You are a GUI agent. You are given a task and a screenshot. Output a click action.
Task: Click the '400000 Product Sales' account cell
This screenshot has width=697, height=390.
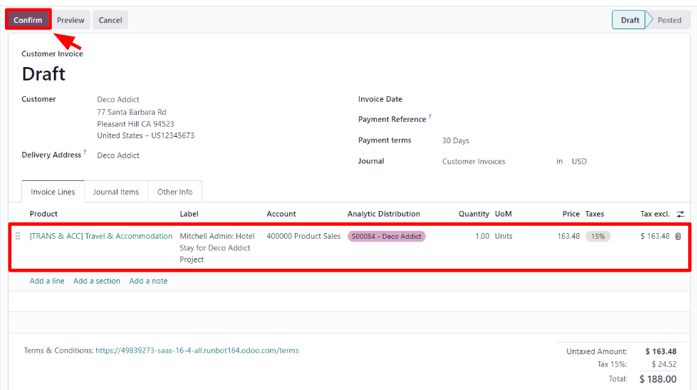(x=303, y=236)
